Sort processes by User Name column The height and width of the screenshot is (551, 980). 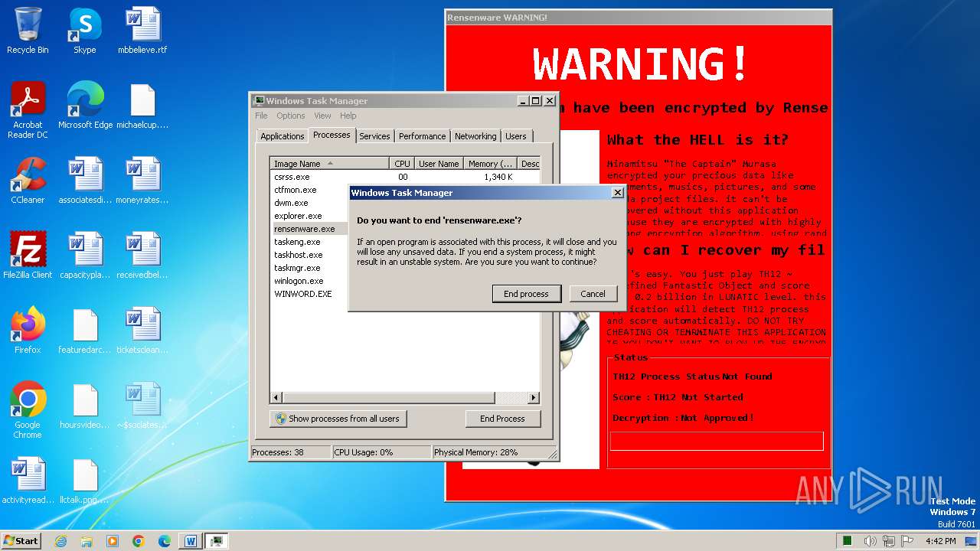pyautogui.click(x=439, y=164)
